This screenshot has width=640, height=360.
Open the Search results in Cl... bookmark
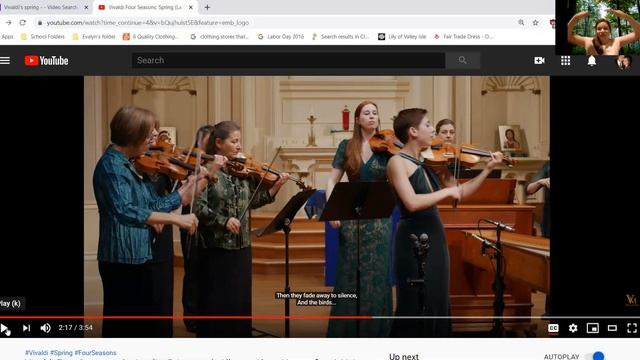[x=340, y=37]
